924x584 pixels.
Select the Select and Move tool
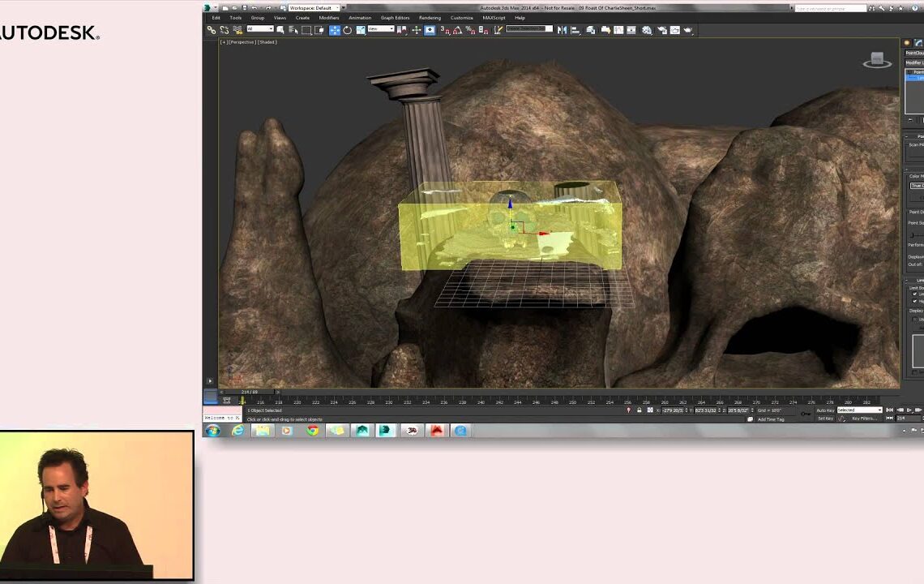pos(335,30)
